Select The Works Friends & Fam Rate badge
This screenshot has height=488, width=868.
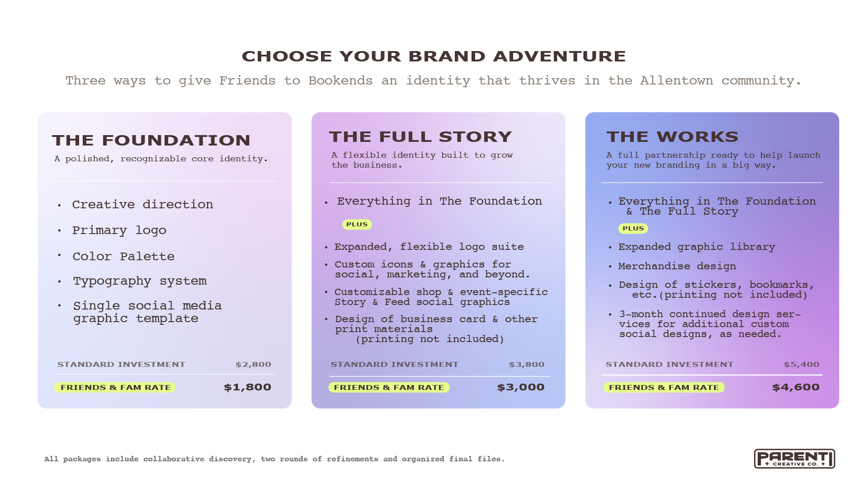click(x=664, y=388)
